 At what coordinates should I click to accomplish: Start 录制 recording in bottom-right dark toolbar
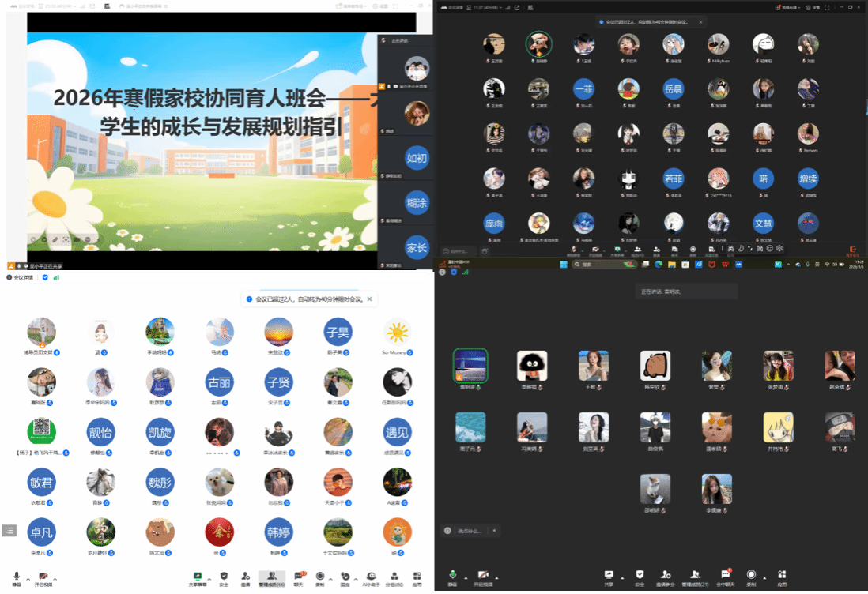click(751, 576)
